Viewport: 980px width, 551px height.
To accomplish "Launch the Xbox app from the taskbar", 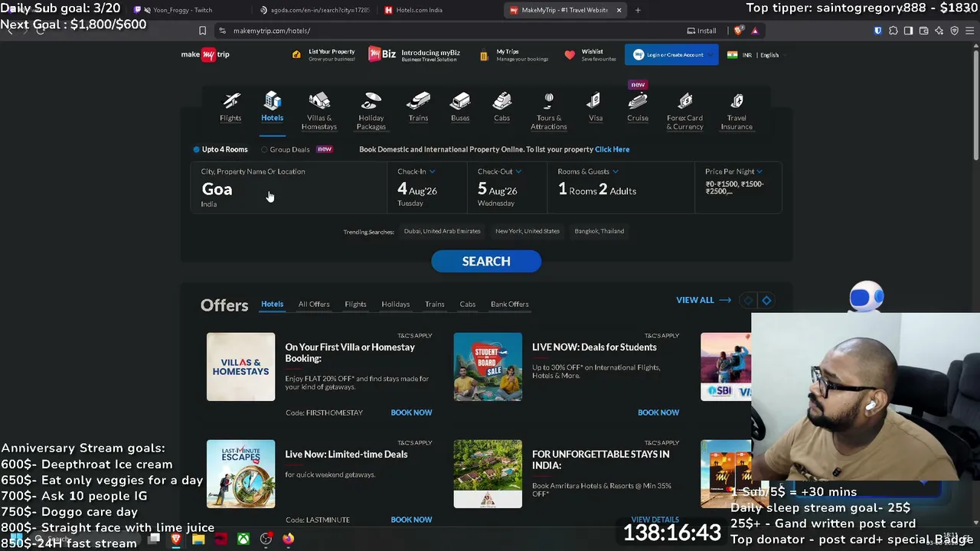I will 243,539.
